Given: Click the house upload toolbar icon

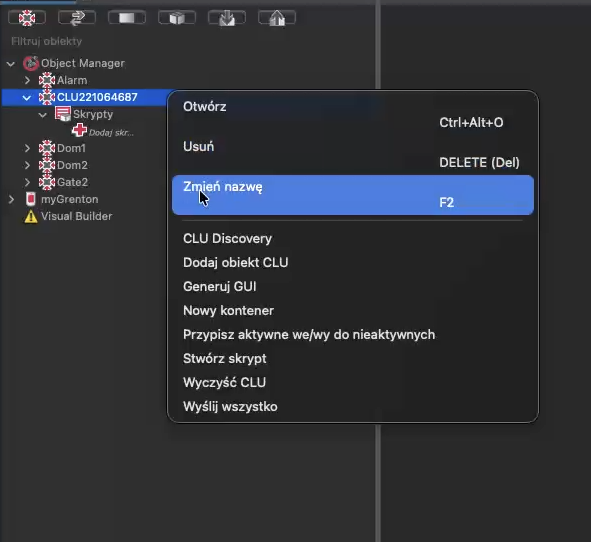Looking at the screenshot, I should click(277, 18).
